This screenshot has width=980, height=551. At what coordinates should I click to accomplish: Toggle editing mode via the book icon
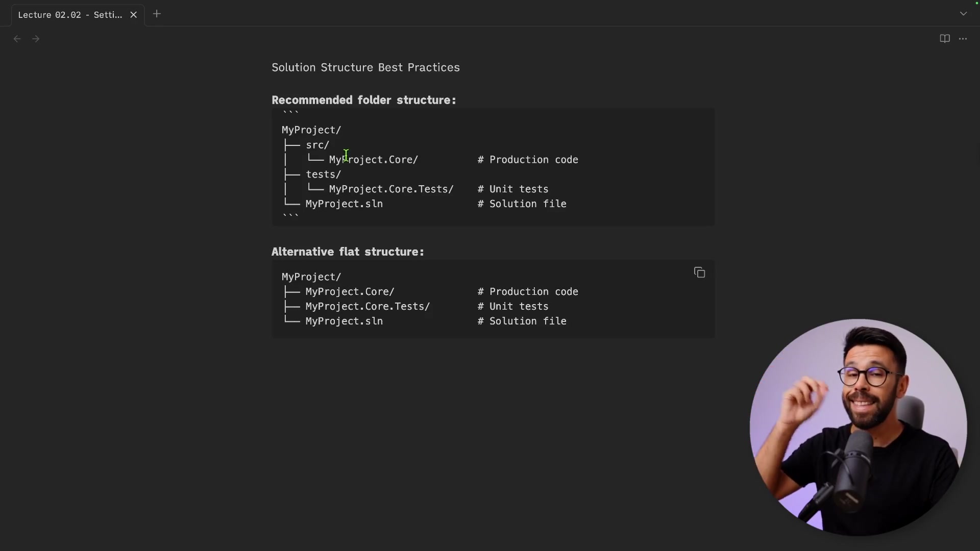[944, 39]
